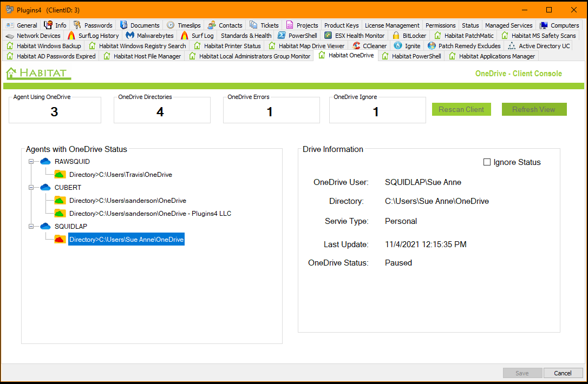Open the Managed Services tab

coord(508,25)
